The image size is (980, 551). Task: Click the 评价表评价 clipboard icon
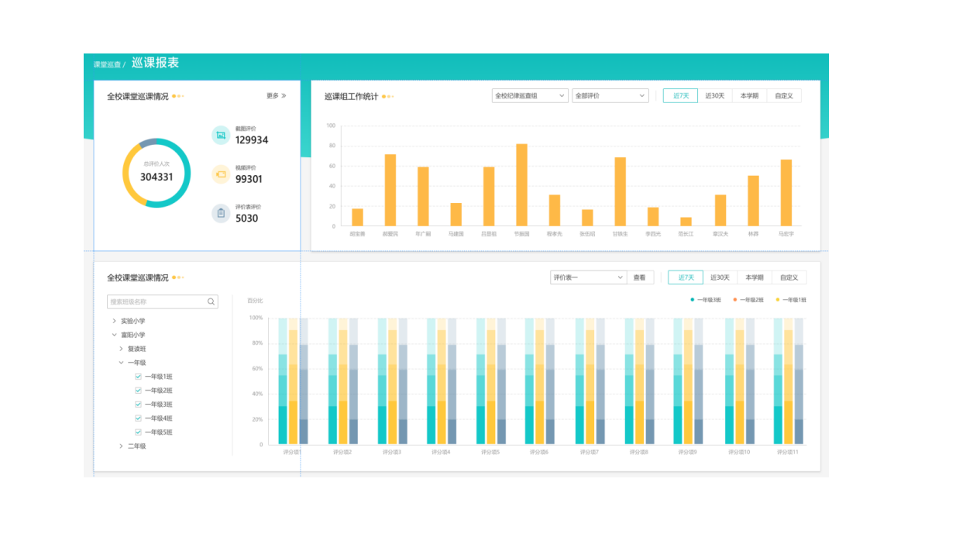221,213
